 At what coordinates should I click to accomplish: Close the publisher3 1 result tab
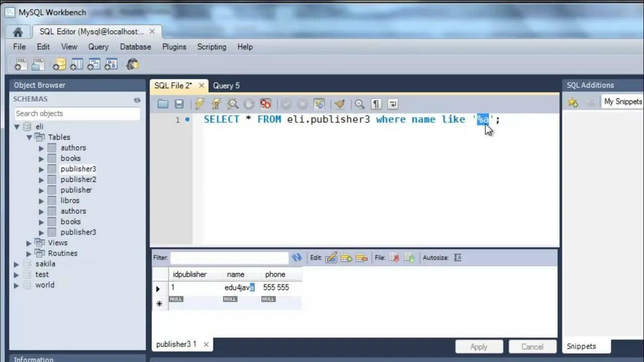pyautogui.click(x=206, y=344)
